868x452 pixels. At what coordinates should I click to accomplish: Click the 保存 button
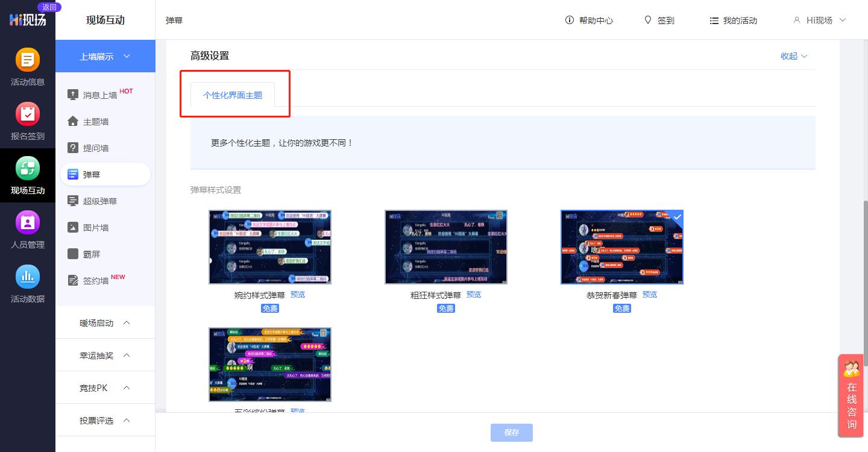click(x=511, y=433)
